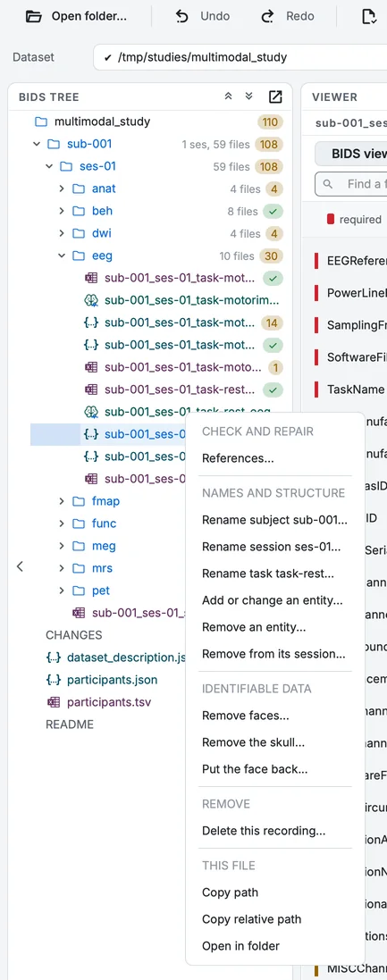Choose Rename subject sub-001... menu item
The image size is (387, 980).
click(275, 520)
